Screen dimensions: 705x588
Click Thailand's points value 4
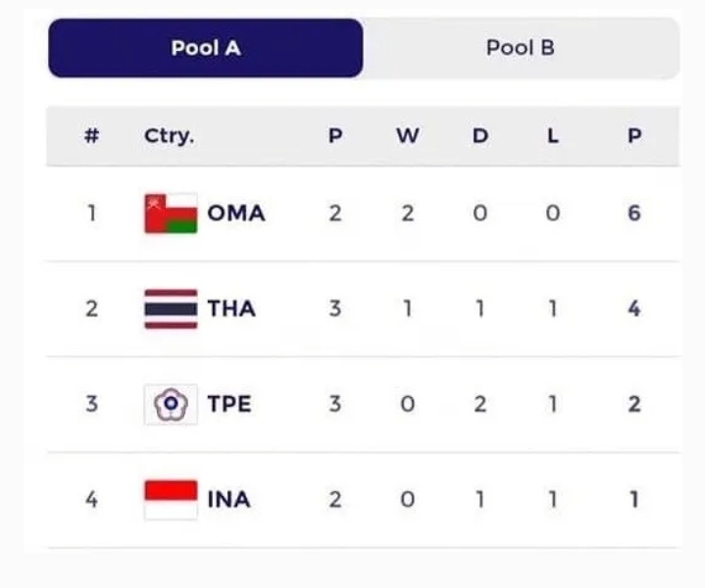pyautogui.click(x=634, y=309)
